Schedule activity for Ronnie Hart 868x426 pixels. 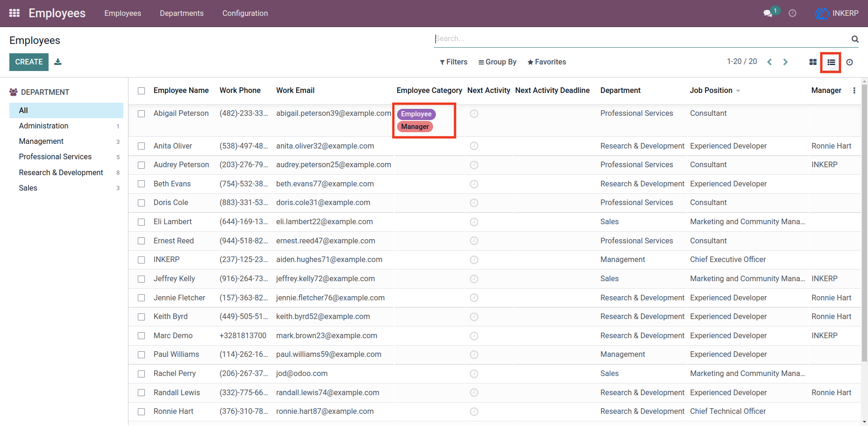click(474, 412)
